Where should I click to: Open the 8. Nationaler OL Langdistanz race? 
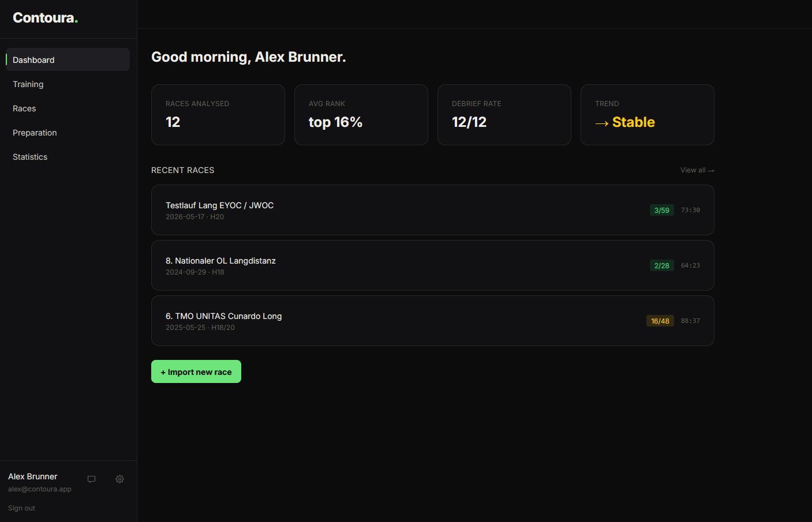(x=433, y=265)
